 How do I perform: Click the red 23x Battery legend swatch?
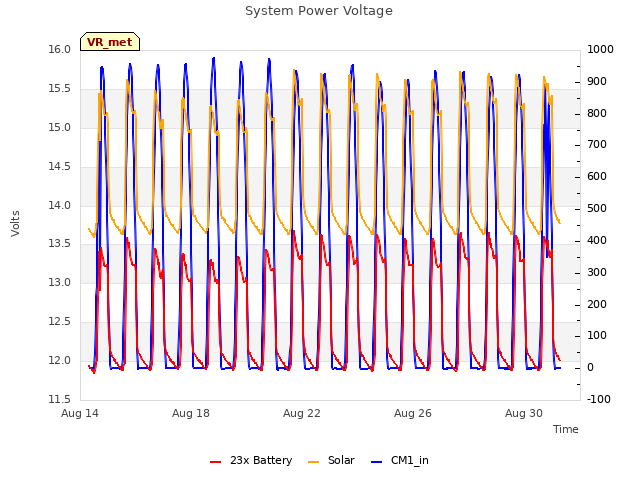tap(216, 462)
